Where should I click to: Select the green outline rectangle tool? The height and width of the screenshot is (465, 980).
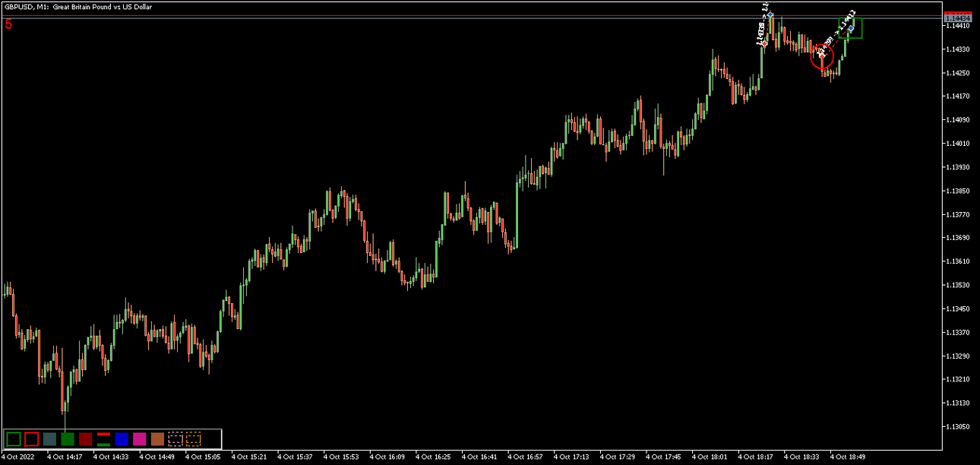point(13,438)
